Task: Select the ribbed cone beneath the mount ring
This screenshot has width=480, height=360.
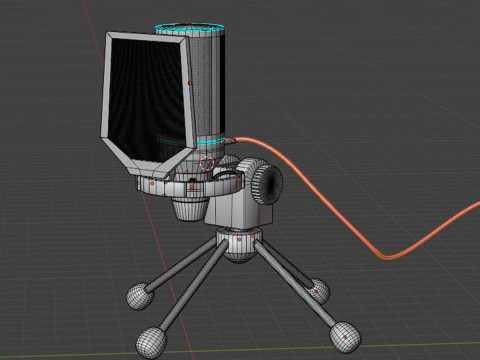Action: click(x=189, y=209)
